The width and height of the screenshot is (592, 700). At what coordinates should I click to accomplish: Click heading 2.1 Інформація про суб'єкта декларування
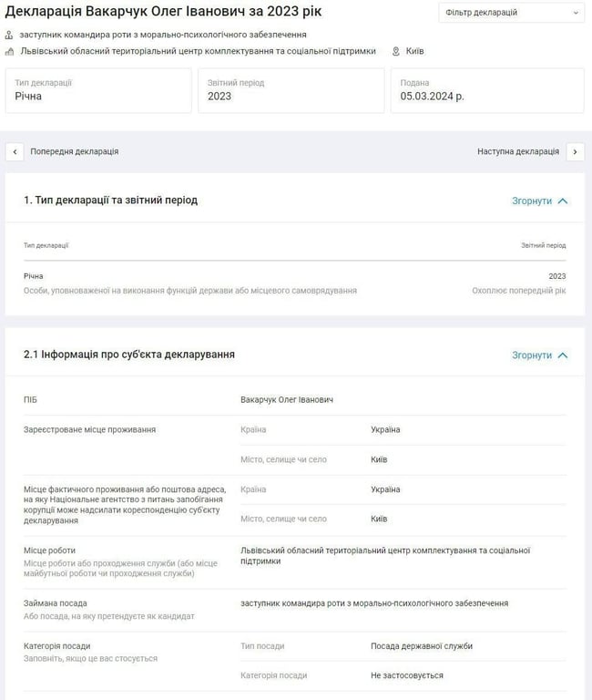[x=129, y=355]
